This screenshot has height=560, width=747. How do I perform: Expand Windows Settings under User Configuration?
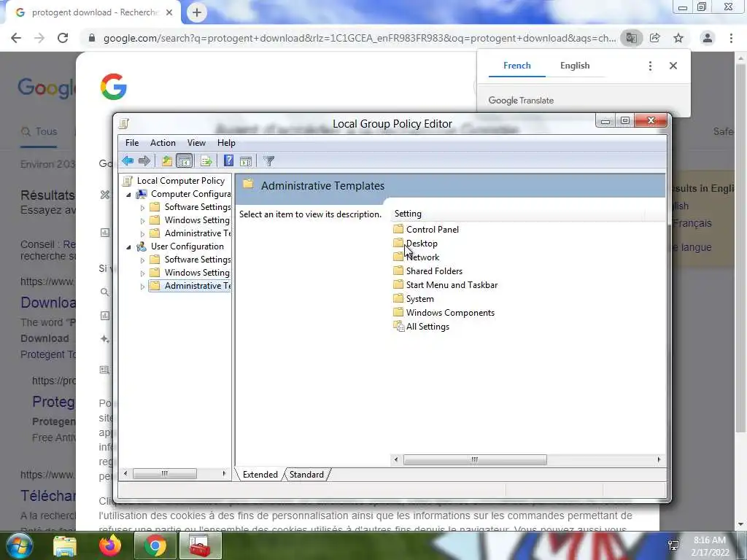point(142,273)
